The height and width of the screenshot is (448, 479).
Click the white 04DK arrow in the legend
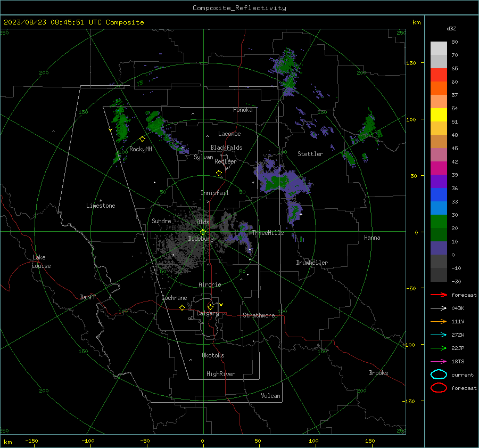pos(439,308)
